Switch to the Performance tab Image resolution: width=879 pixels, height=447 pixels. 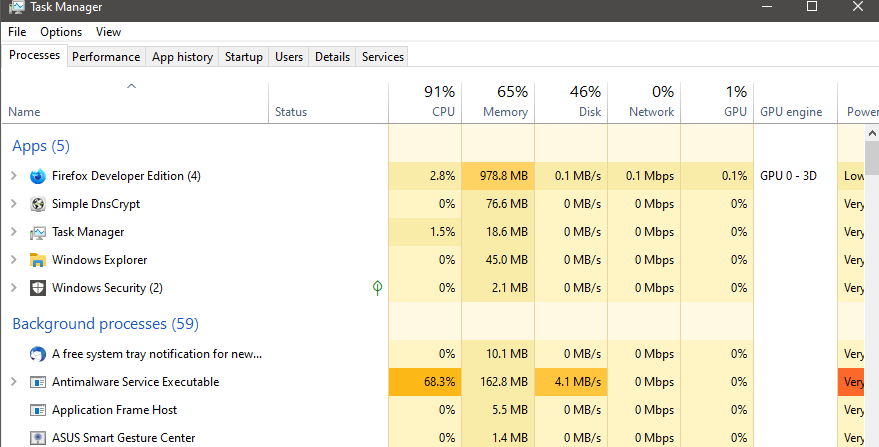[x=106, y=57]
